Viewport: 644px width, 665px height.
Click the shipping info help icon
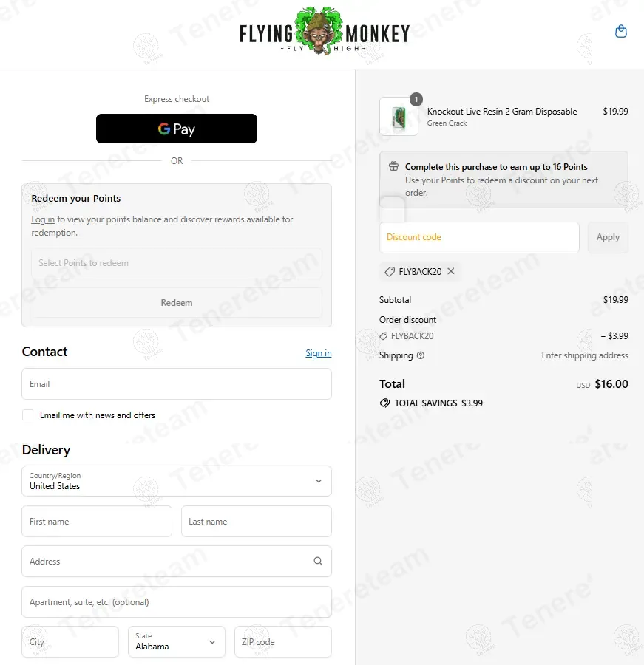pyautogui.click(x=421, y=355)
